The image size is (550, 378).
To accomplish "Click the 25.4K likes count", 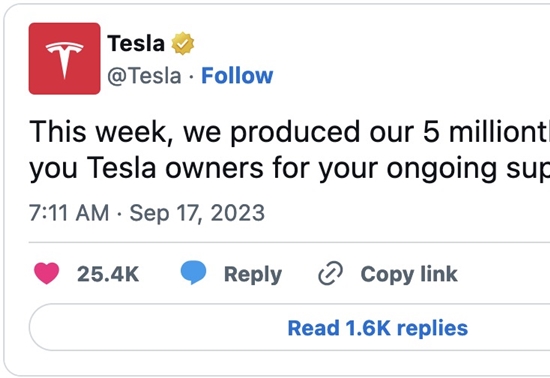I will pos(108,274).
